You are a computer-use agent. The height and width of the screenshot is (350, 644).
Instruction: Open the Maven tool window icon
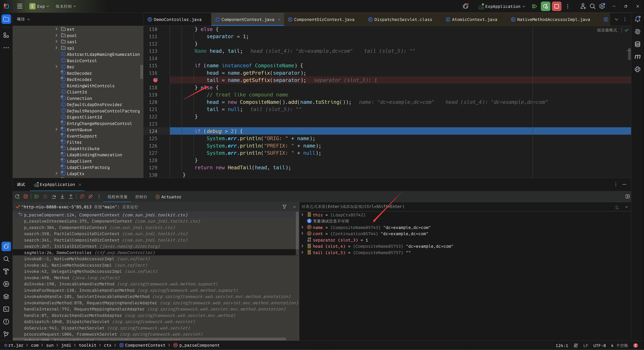(637, 57)
